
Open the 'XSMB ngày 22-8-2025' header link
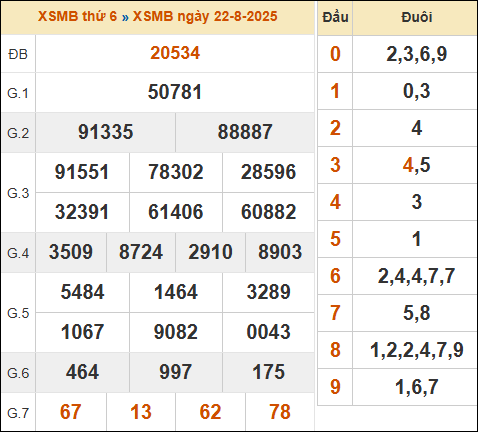(x=205, y=16)
